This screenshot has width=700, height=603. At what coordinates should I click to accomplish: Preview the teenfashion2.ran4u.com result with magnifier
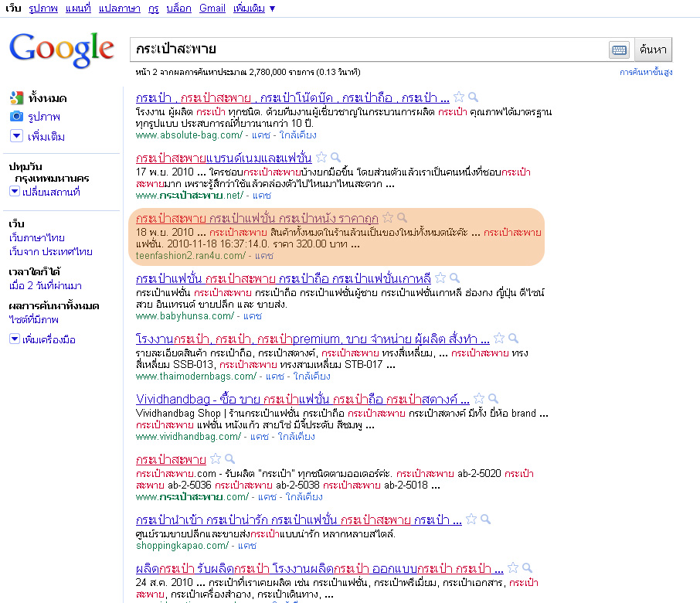403,217
